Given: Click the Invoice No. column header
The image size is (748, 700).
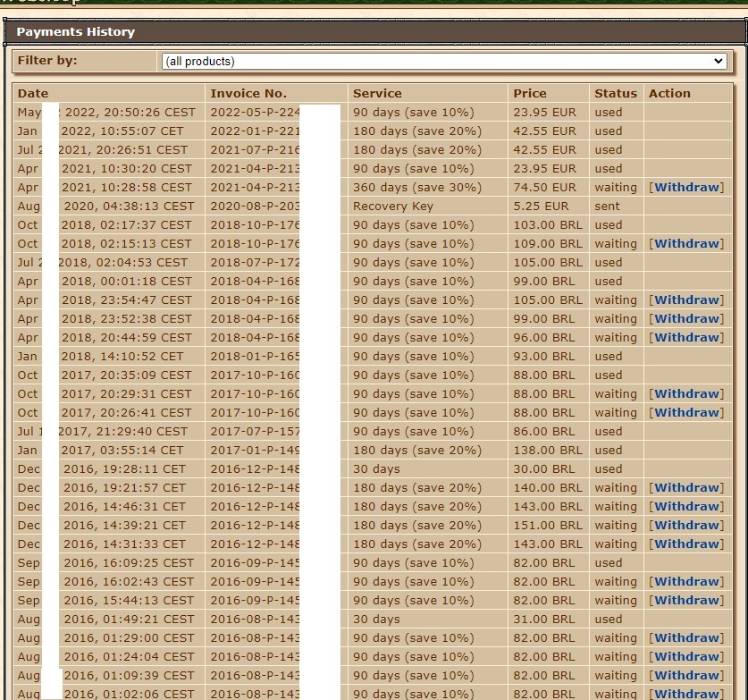Looking at the screenshot, I should pyautogui.click(x=247, y=93).
